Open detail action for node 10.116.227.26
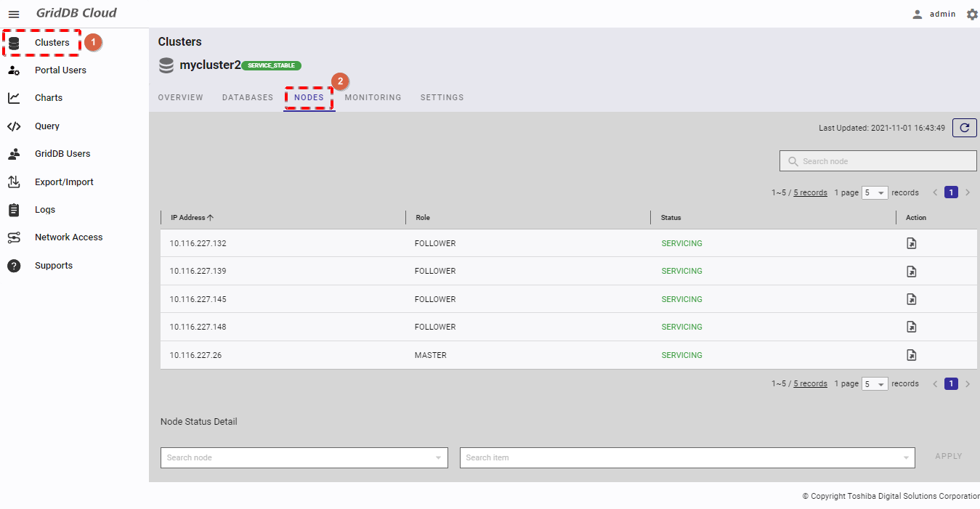The height and width of the screenshot is (509, 980). click(x=912, y=355)
